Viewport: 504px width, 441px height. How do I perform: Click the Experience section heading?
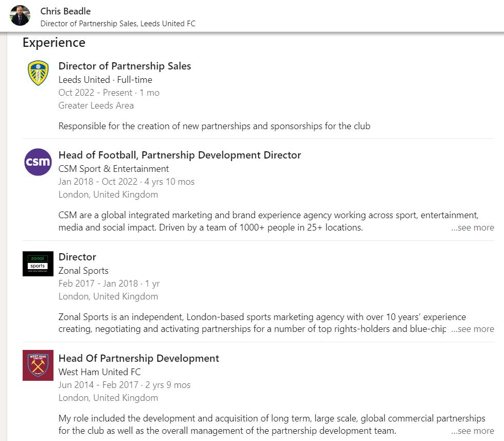point(54,43)
